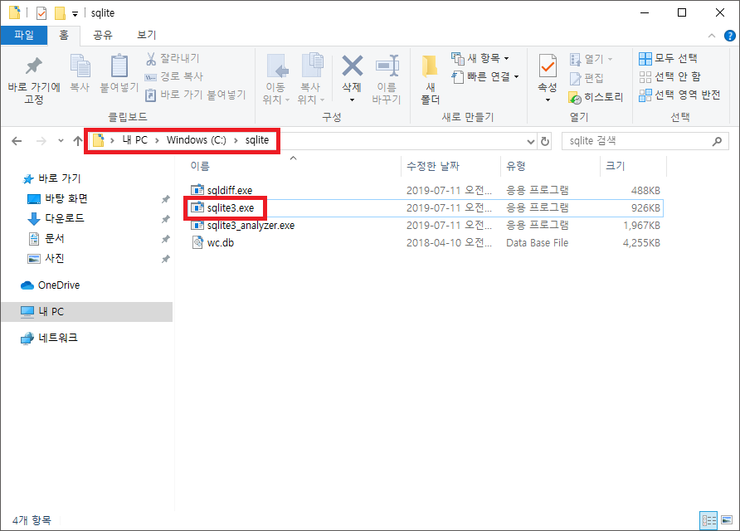This screenshot has height=531, width=740.
Task: Open the View ribbon tab
Action: pos(146,34)
